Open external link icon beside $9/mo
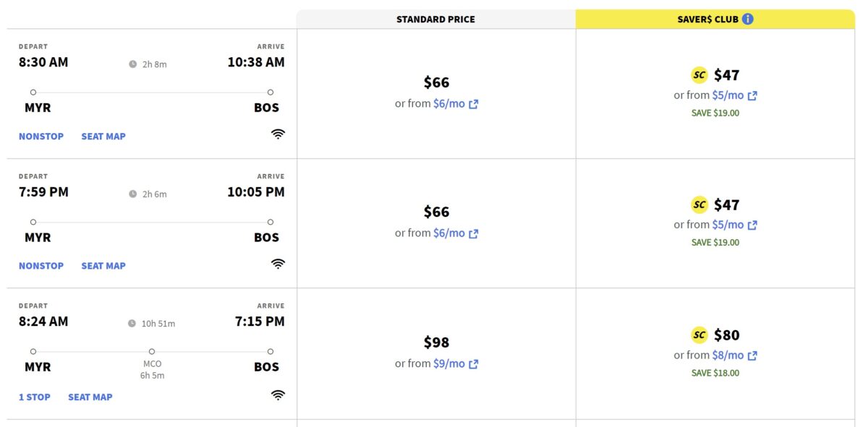 click(x=474, y=364)
